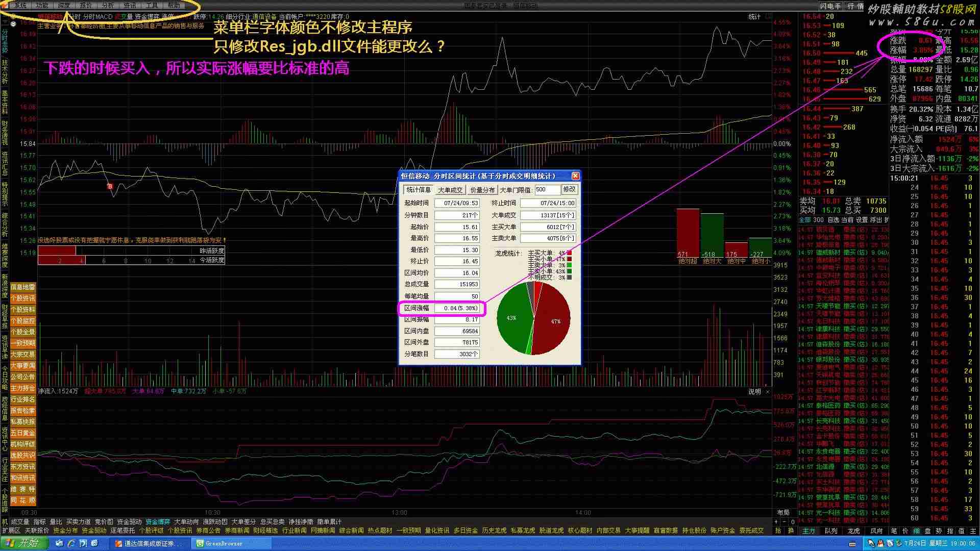Open the 系统 menu
The image size is (980, 551).
pos(20,6)
